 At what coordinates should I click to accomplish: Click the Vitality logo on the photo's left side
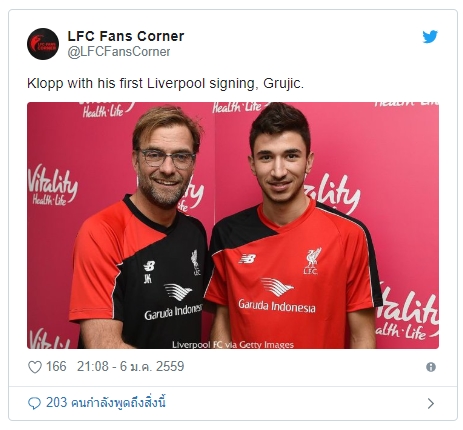click(x=52, y=186)
